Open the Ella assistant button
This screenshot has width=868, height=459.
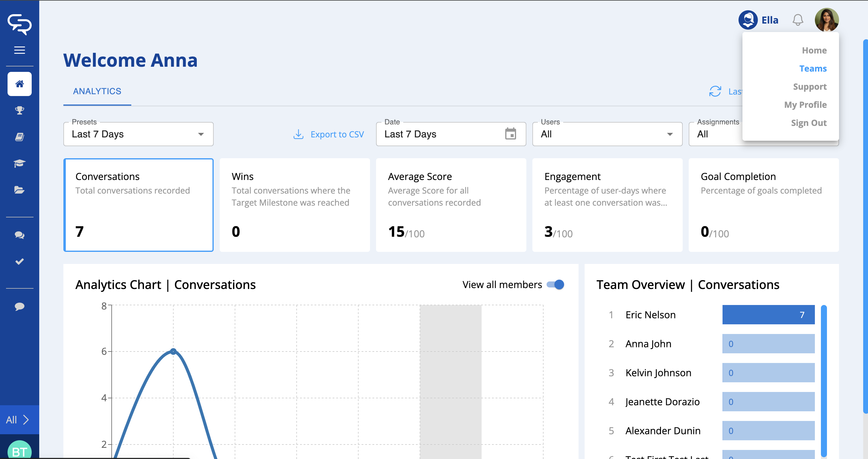pyautogui.click(x=758, y=20)
